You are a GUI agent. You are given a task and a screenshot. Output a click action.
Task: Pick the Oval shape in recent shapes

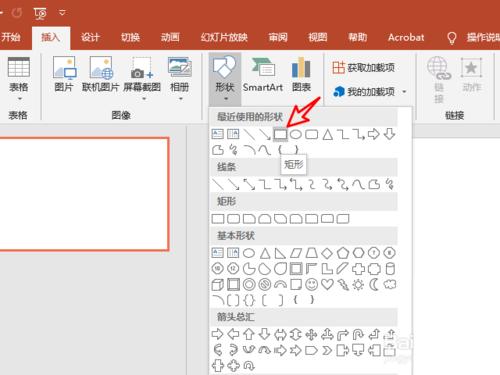tap(296, 134)
